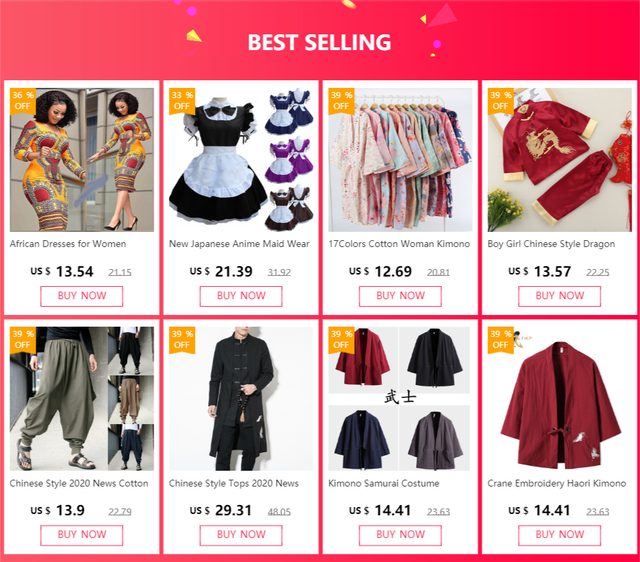
Task: Click BUY NOW for the 29.31 tops
Action: click(241, 535)
